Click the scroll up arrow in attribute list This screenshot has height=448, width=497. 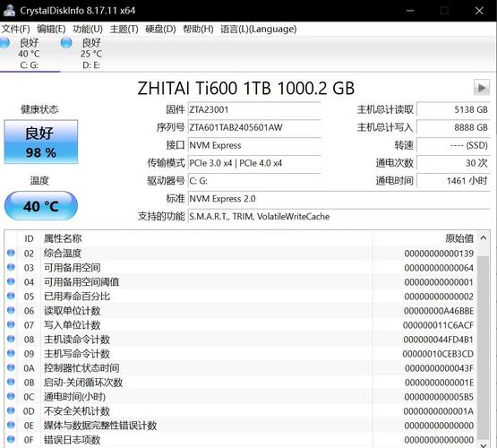[x=483, y=237]
